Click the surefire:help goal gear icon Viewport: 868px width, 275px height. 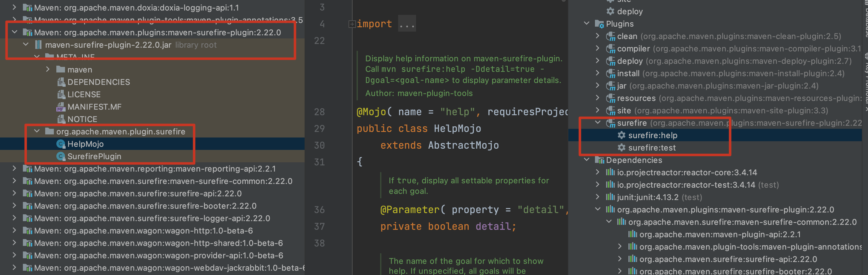(x=621, y=135)
